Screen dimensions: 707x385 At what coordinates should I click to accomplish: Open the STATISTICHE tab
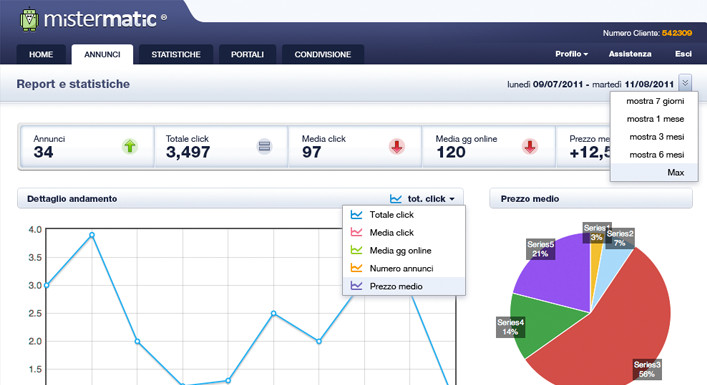[176, 55]
